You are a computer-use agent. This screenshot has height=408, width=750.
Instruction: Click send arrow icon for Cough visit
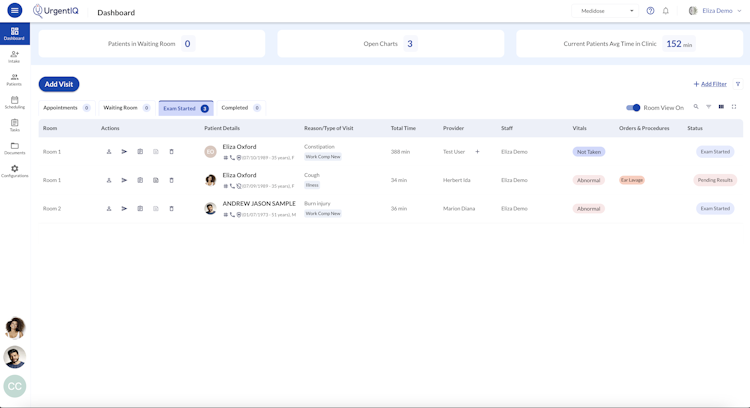coord(124,180)
